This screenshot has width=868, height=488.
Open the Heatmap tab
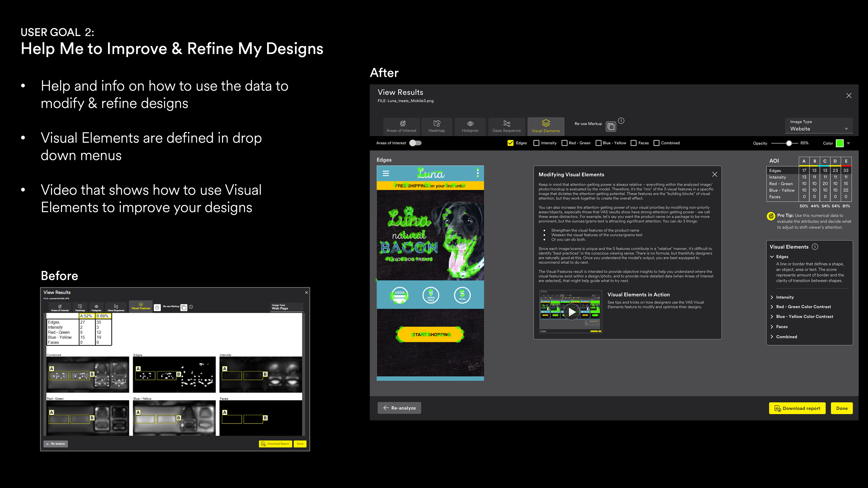(436, 127)
